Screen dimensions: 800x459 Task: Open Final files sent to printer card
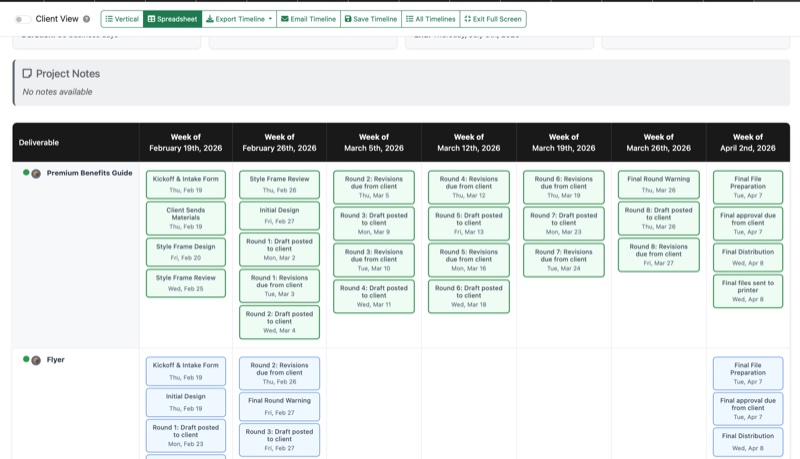click(x=748, y=291)
